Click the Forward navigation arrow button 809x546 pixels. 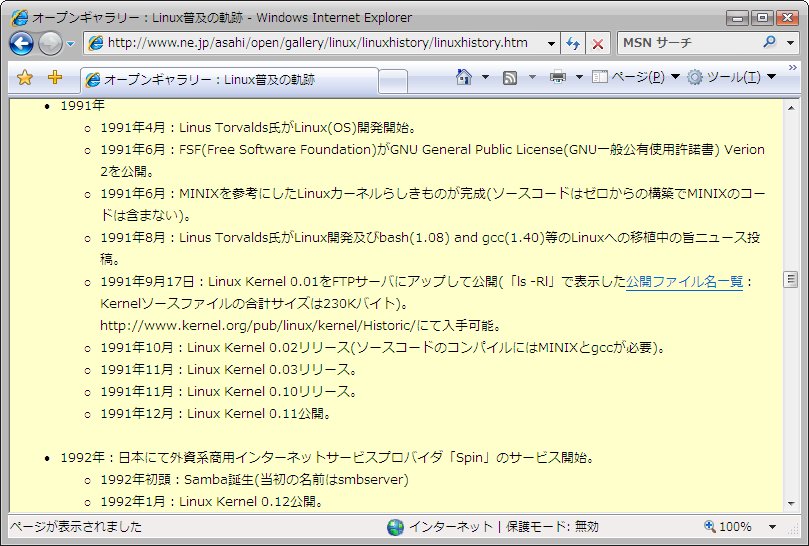point(50,43)
